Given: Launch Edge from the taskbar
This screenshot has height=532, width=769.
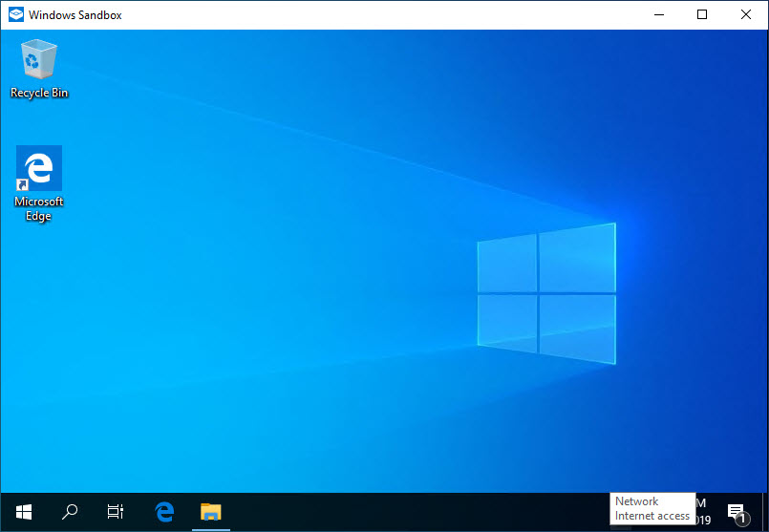Looking at the screenshot, I should click(x=164, y=512).
